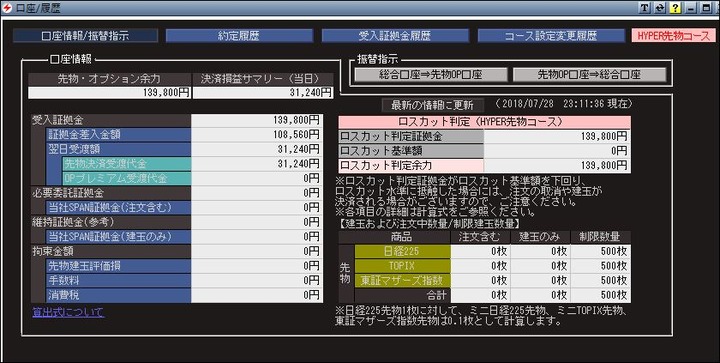The width and height of the screenshot is (720, 363).
Task: Open the 算出式について link
Action: (x=68, y=313)
